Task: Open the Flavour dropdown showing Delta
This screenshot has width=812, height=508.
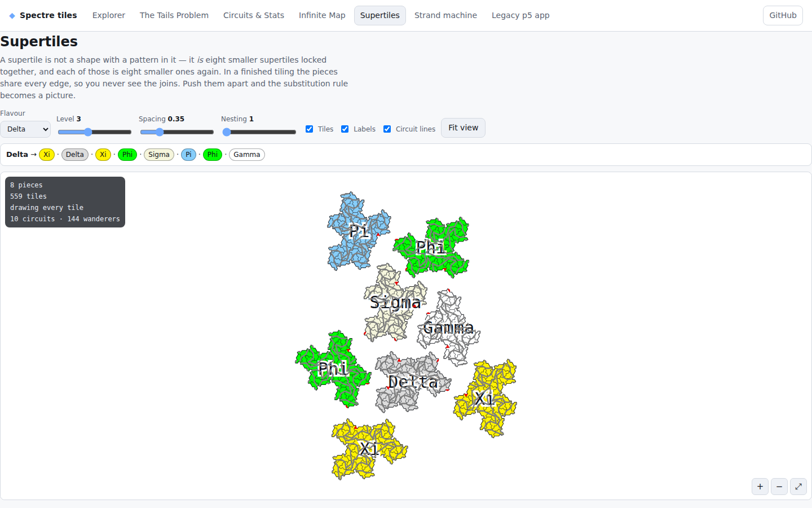Action: click(25, 129)
